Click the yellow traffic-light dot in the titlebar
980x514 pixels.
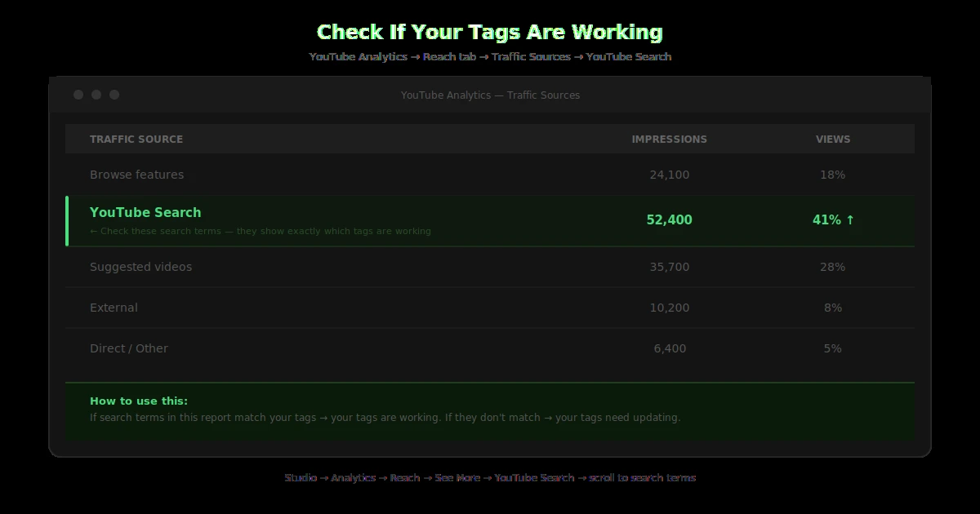pyautogui.click(x=96, y=94)
